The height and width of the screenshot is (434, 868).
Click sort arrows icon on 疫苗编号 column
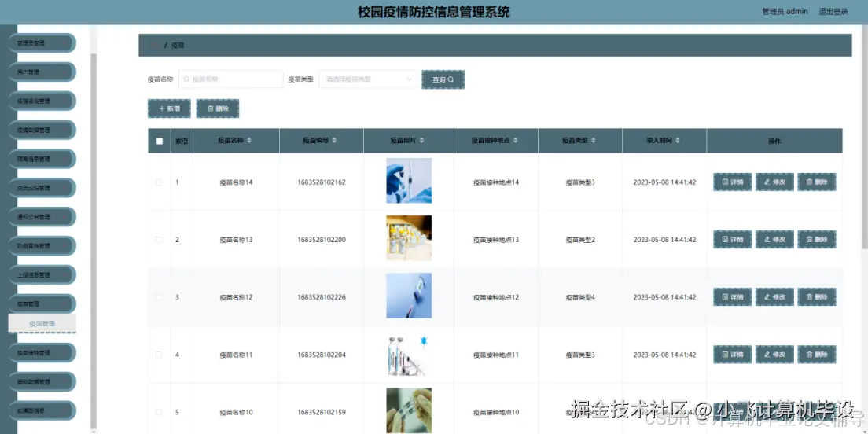(334, 141)
